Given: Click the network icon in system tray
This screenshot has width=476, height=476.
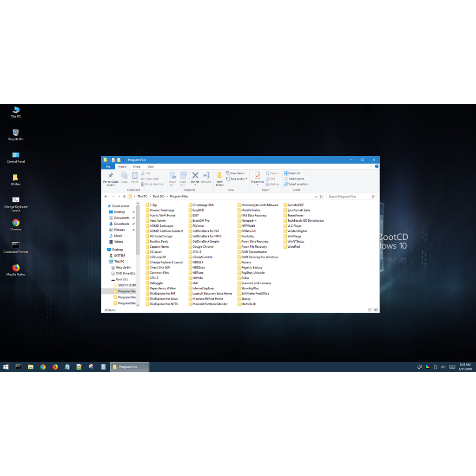Looking at the screenshot, I should click(420, 367).
